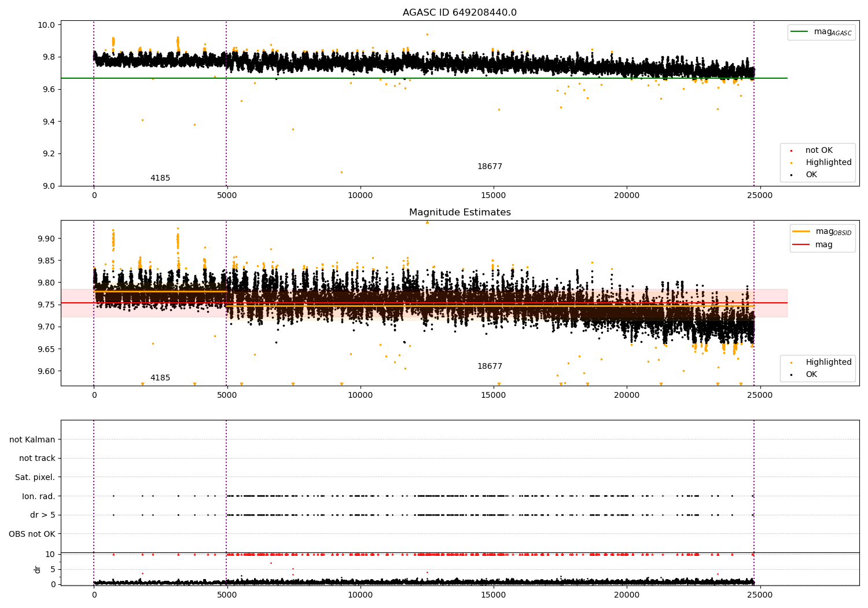Click the 'not track' flag label
This screenshot has width=868, height=608.
pyautogui.click(x=37, y=459)
